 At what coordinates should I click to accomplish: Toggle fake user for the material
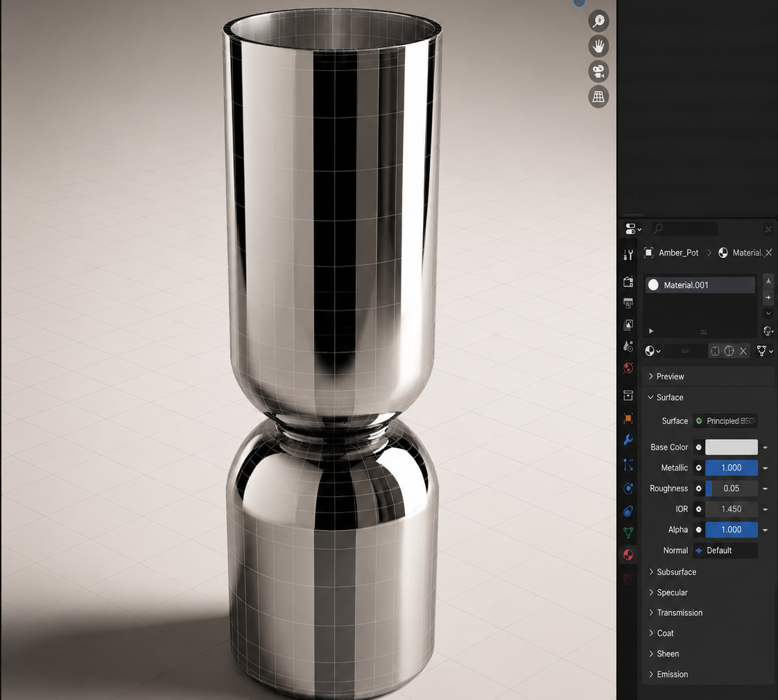(x=715, y=351)
